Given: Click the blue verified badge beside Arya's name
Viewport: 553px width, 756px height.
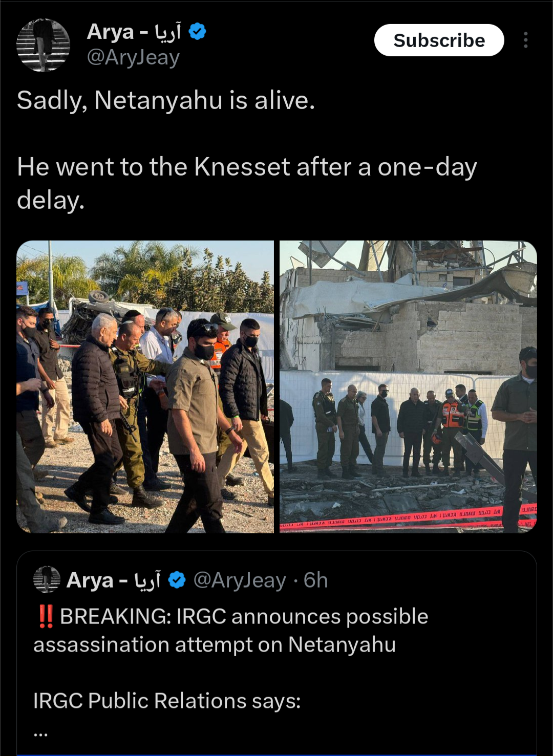Looking at the screenshot, I should click(197, 32).
